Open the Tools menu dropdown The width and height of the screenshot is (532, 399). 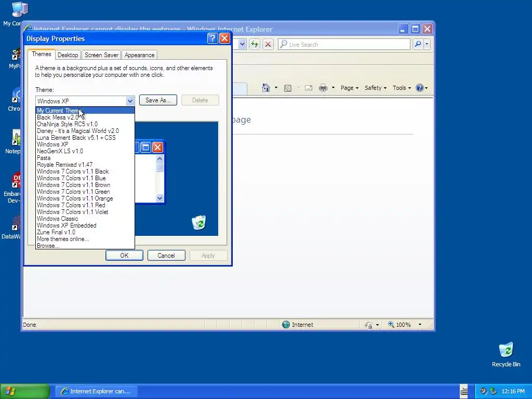(402, 88)
